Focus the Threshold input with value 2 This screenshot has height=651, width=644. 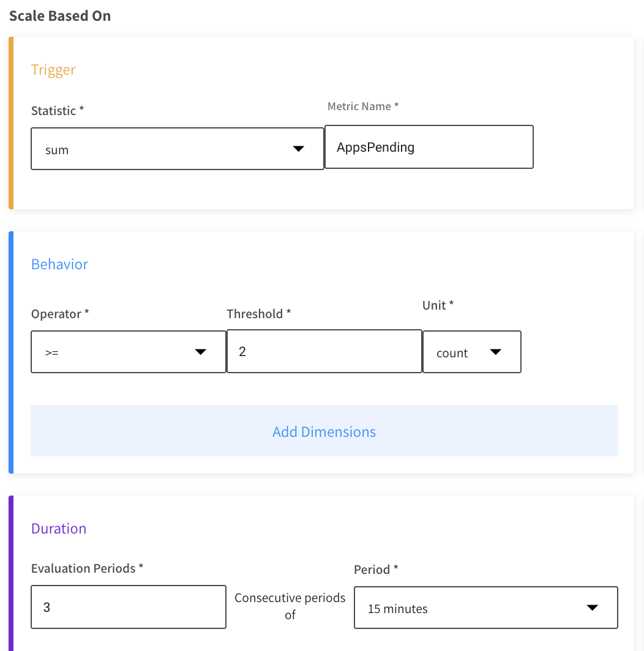(x=324, y=352)
